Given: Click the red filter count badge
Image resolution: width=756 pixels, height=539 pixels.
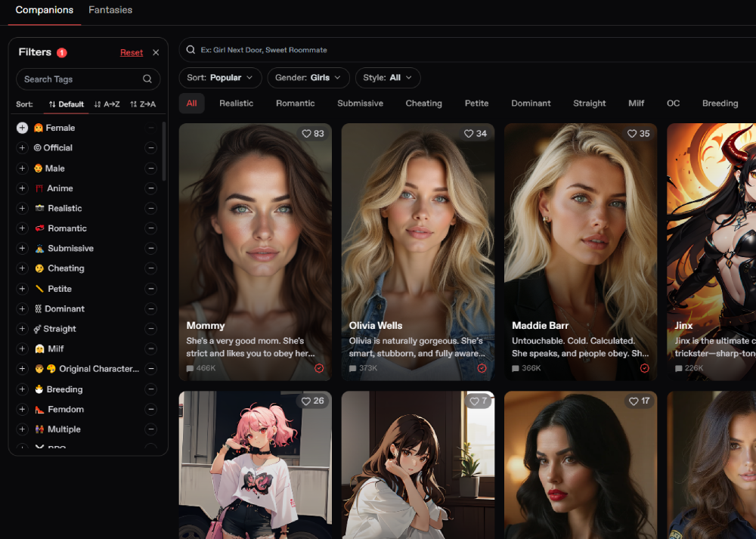Looking at the screenshot, I should tap(62, 53).
